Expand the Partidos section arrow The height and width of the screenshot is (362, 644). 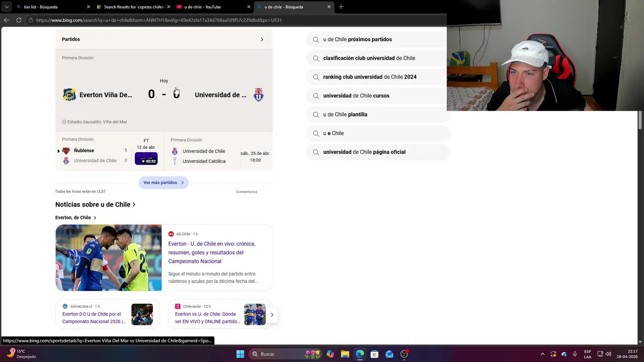click(x=262, y=39)
